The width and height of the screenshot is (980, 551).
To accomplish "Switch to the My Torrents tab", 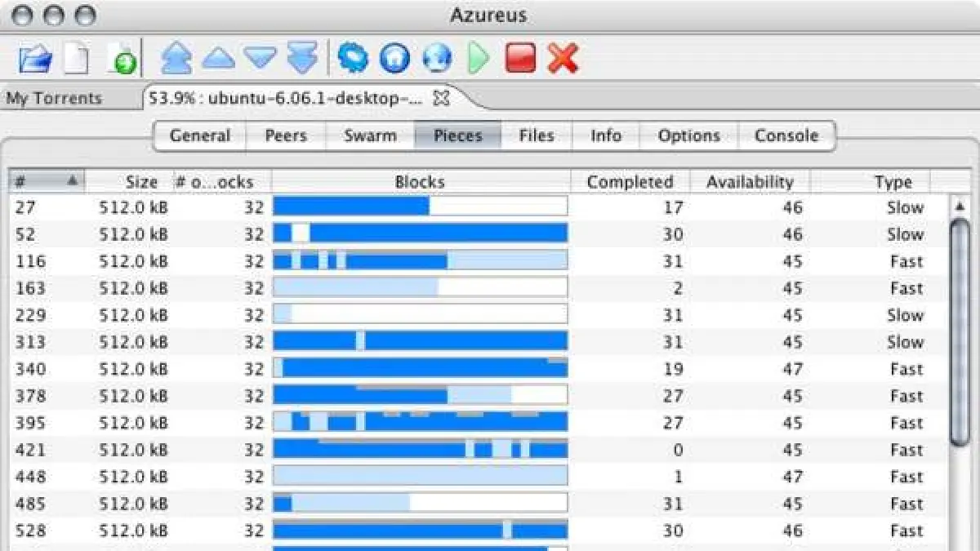I will (x=54, y=99).
